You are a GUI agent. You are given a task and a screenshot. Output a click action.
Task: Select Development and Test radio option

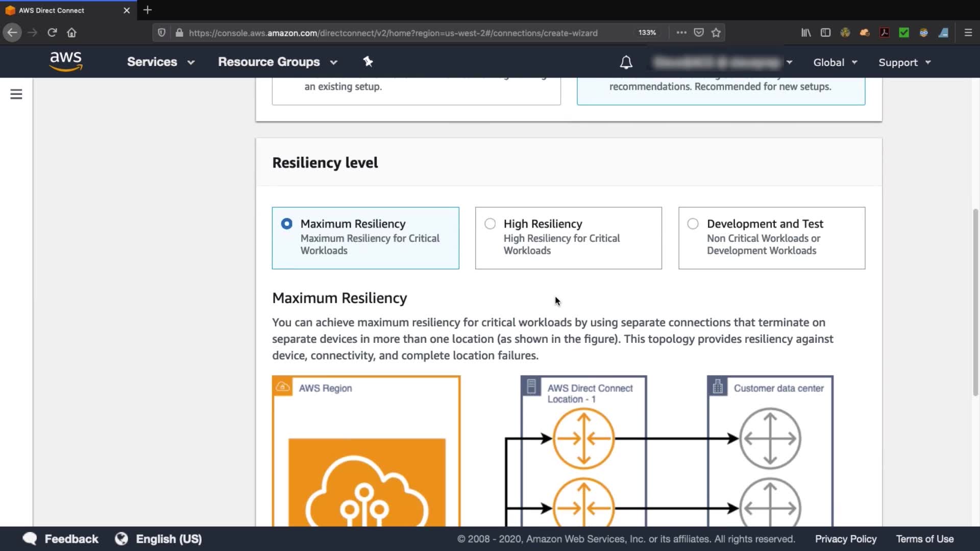[x=693, y=224]
